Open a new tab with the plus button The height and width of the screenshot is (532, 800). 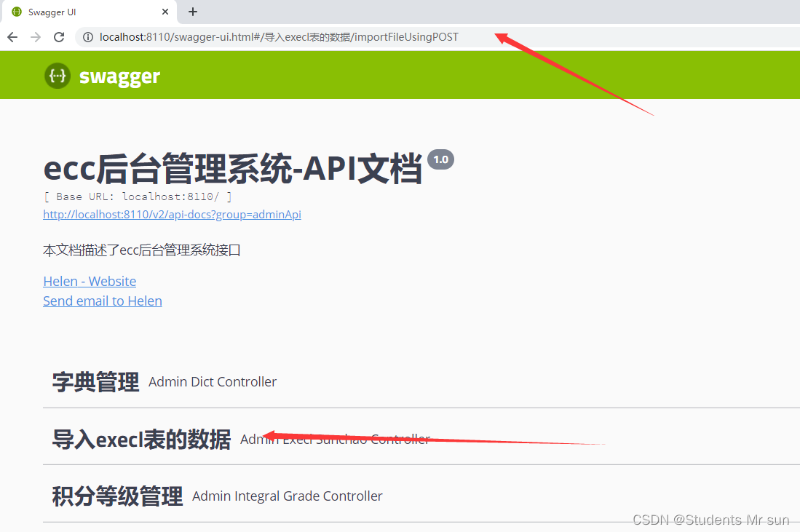[x=192, y=12]
